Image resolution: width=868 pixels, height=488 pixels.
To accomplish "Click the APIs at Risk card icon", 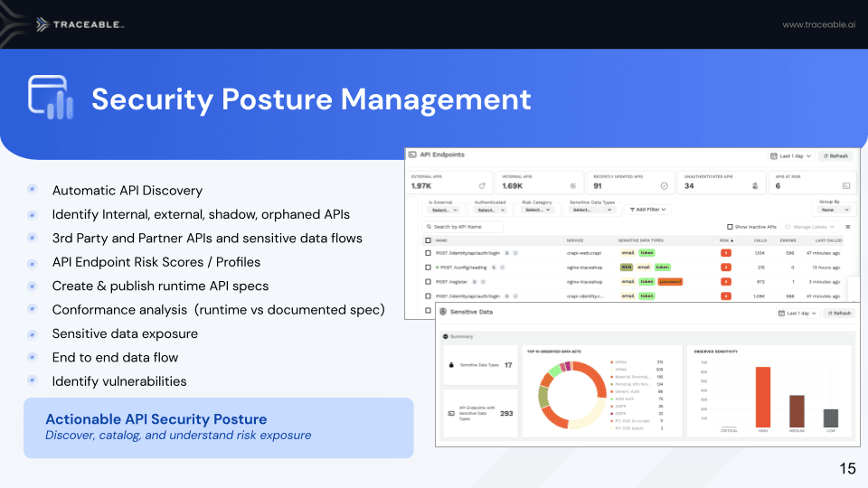I will (x=844, y=186).
